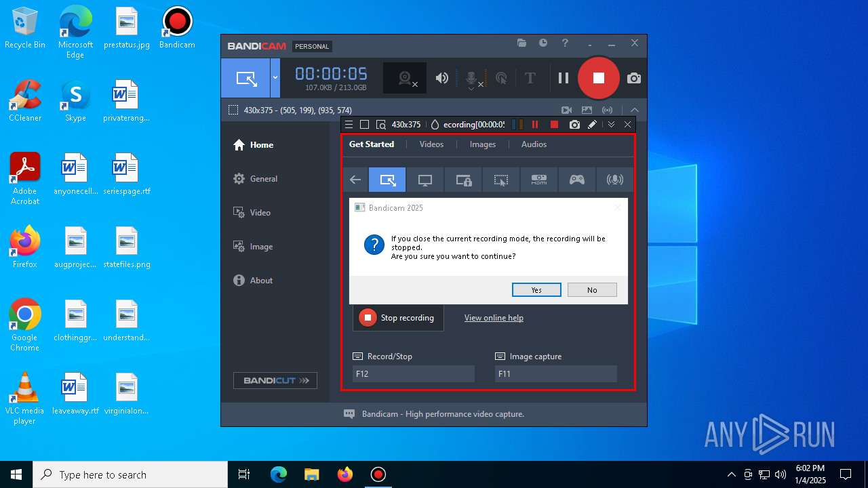The image size is (868, 488).
Task: Open the Task View taskbar icon
Action: pyautogui.click(x=244, y=474)
